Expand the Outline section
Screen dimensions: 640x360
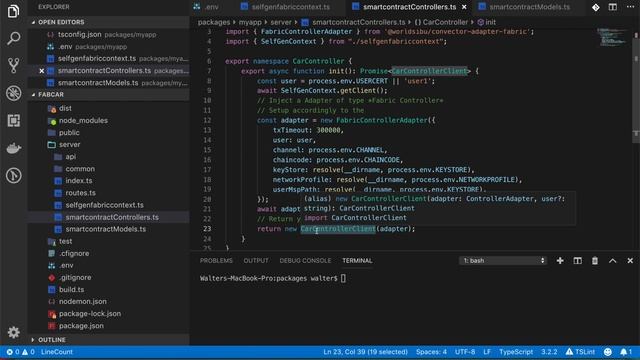pos(108,340)
